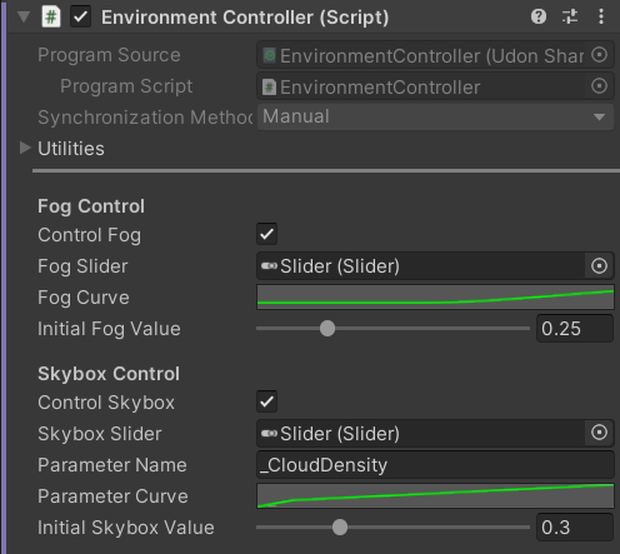Open the three-dot component context menu
Viewport: 620px width, 554px height.
point(601,17)
